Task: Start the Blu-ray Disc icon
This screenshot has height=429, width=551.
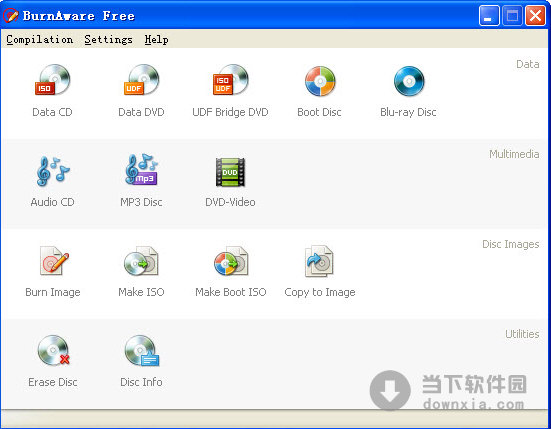Action: (x=409, y=81)
